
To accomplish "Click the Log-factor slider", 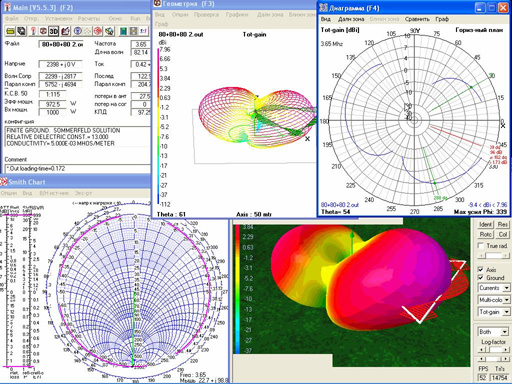I will coord(494,349).
